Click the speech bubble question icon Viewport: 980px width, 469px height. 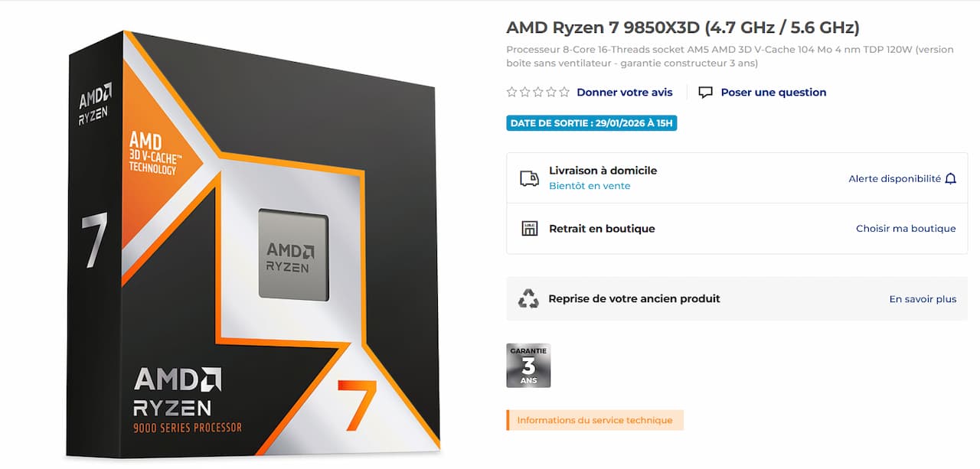[x=706, y=93]
